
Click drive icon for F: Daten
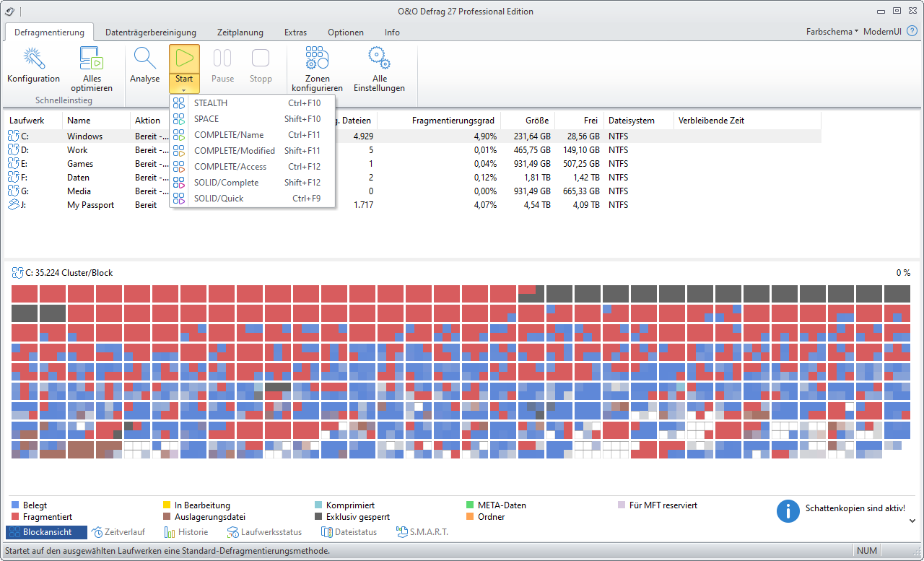[14, 177]
